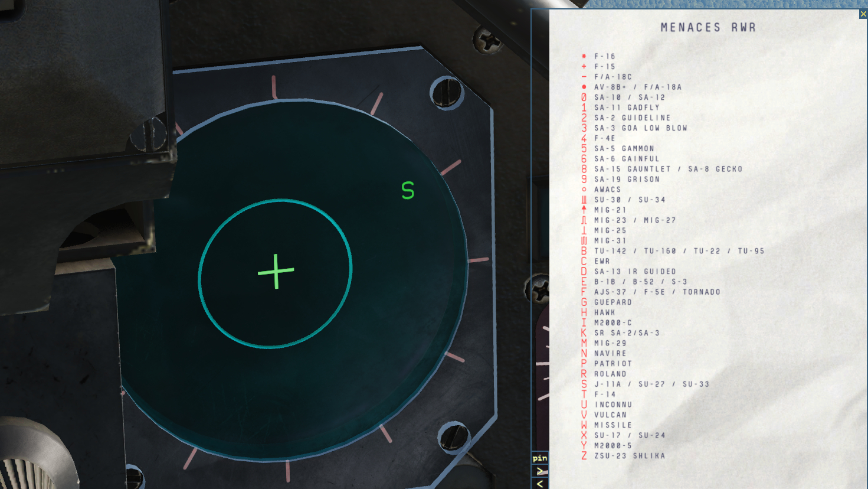Screen dimensions: 868x489
Task: Click the red symbol beside SU-30 / SU-34
Action: [584, 200]
